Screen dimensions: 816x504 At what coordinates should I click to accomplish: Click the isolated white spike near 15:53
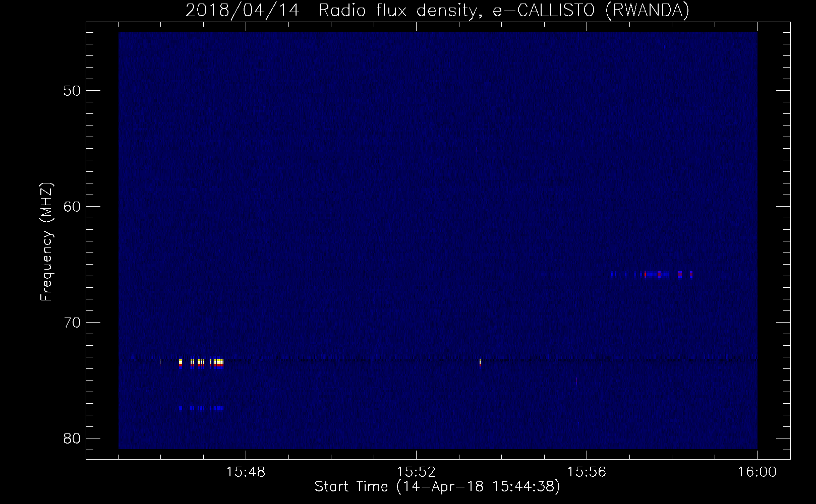pyautogui.click(x=480, y=362)
